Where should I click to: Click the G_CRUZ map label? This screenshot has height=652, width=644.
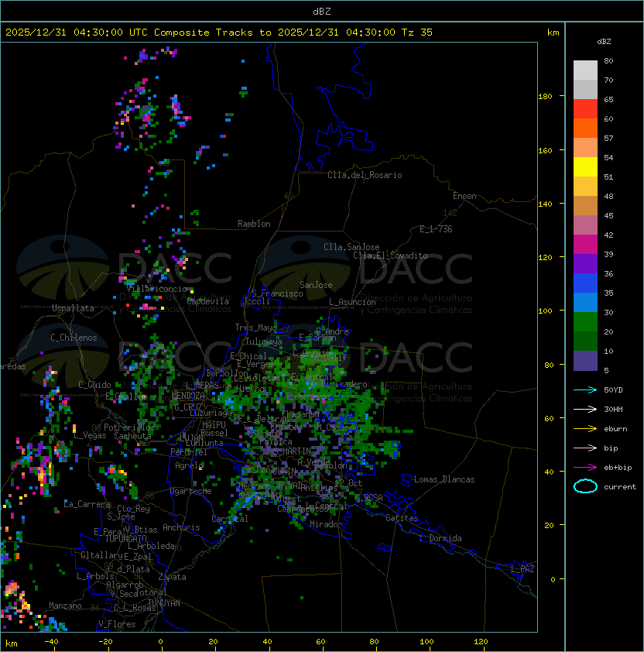click(188, 407)
